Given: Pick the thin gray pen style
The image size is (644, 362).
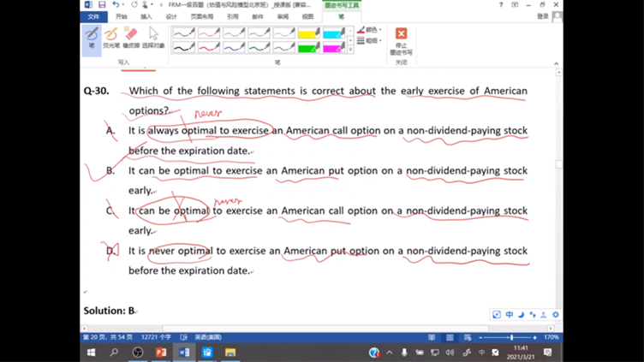Looking at the screenshot, I should click(283, 33).
